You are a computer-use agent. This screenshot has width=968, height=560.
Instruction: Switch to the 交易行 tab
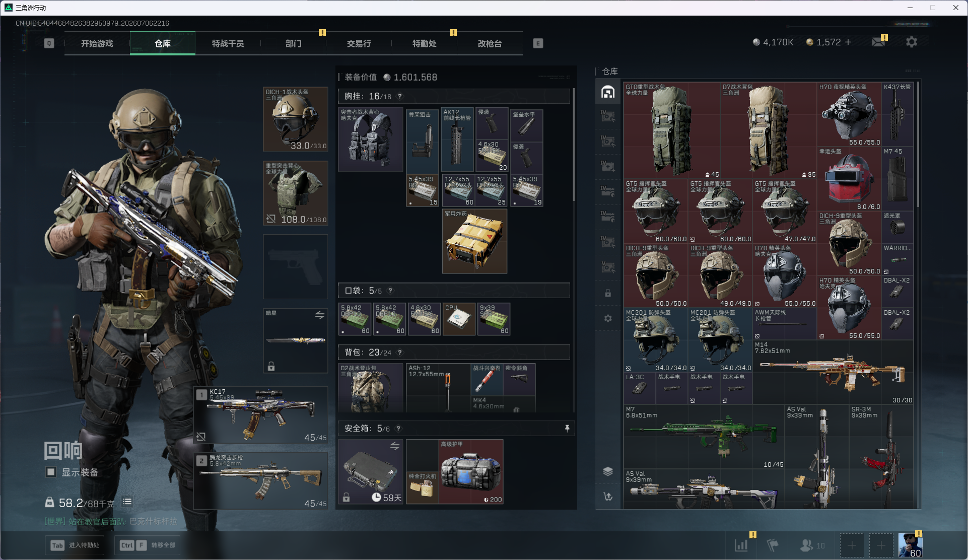click(x=359, y=44)
